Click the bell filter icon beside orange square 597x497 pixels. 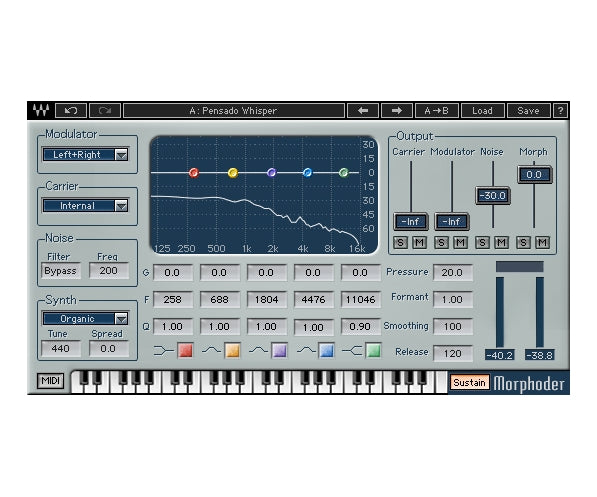(x=211, y=350)
